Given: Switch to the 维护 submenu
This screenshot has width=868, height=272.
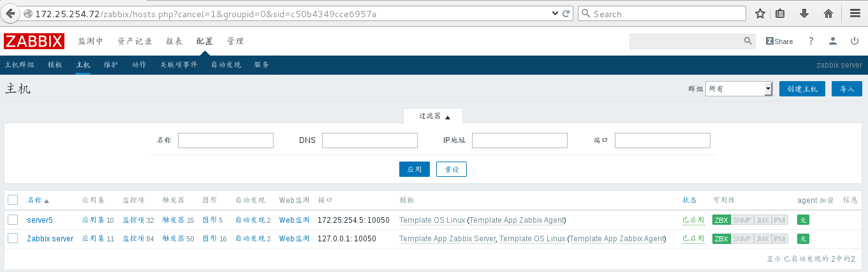Looking at the screenshot, I should [111, 65].
